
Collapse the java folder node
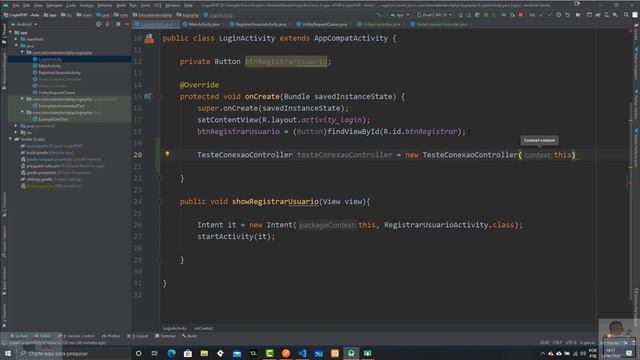click(x=16, y=46)
